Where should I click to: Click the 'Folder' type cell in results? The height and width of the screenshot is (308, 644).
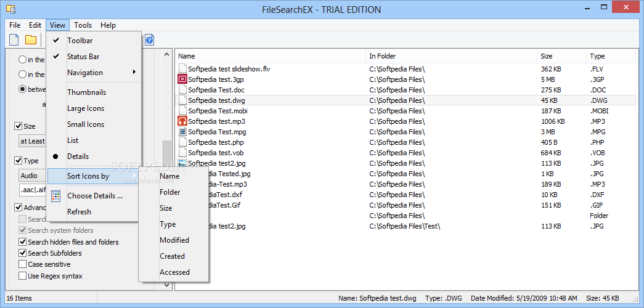click(x=599, y=216)
